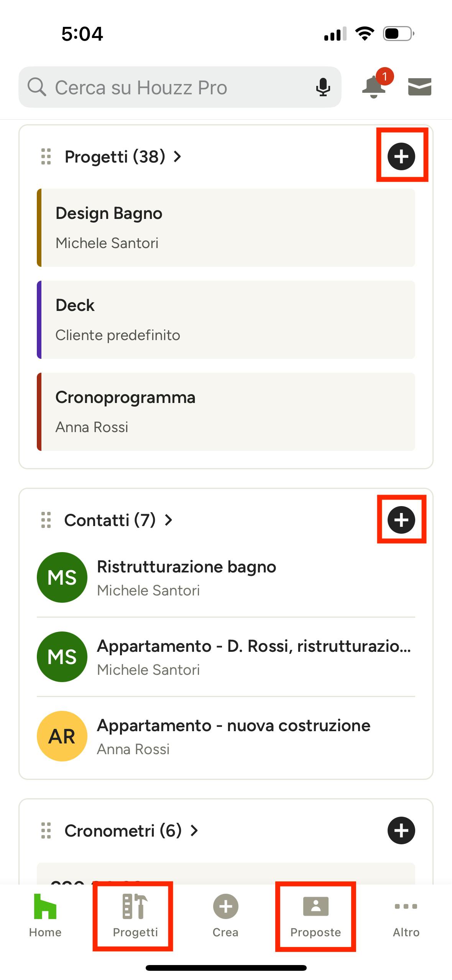Image resolution: width=452 pixels, height=980 pixels.
Task: Open the Altro more menu
Action: pos(406,915)
